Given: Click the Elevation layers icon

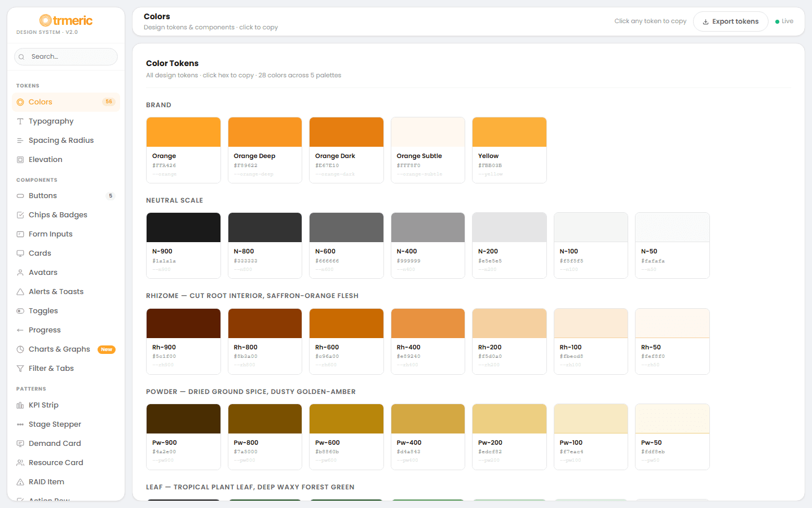Looking at the screenshot, I should tap(20, 160).
